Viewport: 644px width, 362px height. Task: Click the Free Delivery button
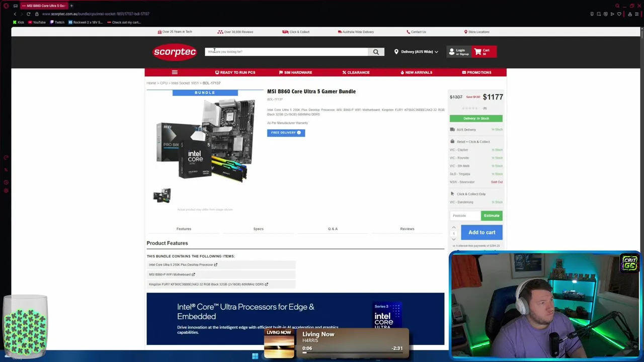pyautogui.click(x=286, y=133)
